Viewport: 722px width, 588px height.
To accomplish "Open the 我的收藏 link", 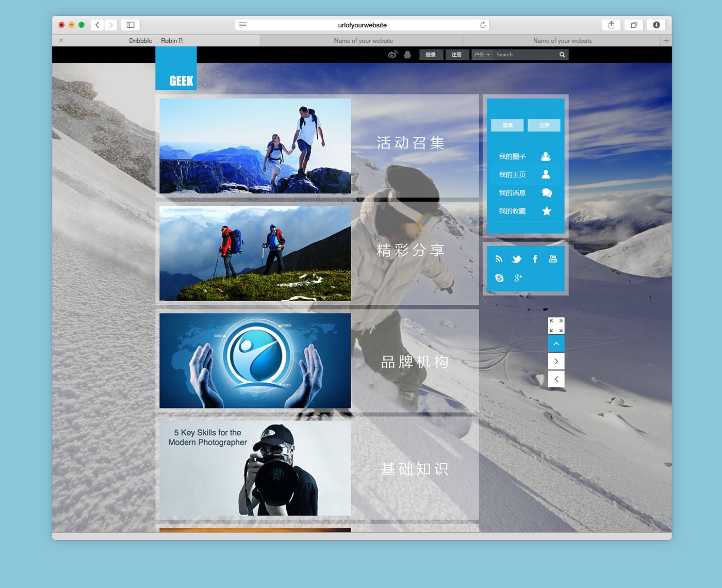I will [x=512, y=211].
